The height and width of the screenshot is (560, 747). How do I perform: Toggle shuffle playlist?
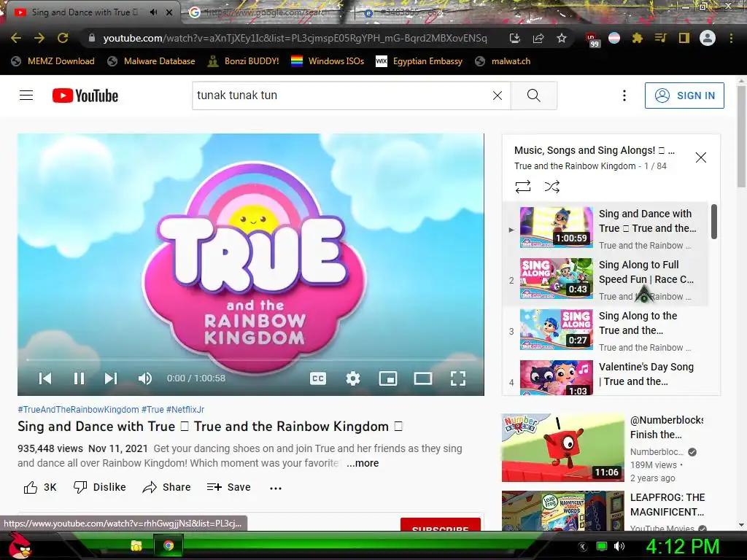[x=551, y=186]
